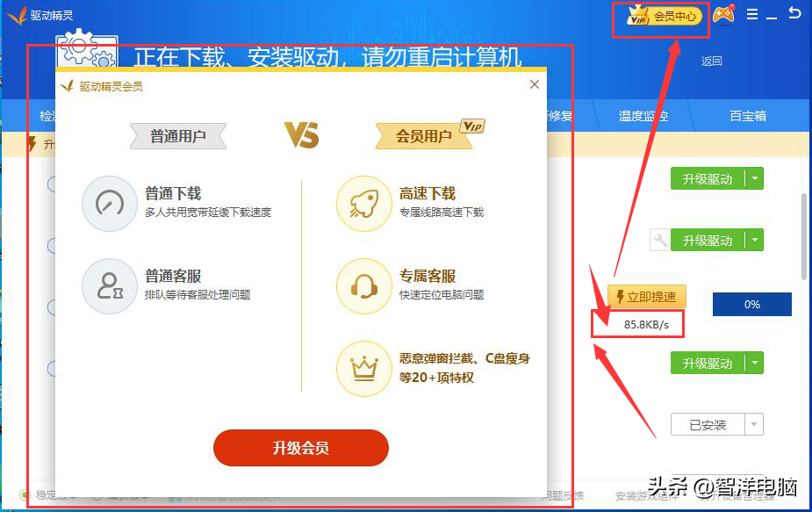Open the hamburger main menu
The height and width of the screenshot is (512, 812).
click(x=752, y=14)
